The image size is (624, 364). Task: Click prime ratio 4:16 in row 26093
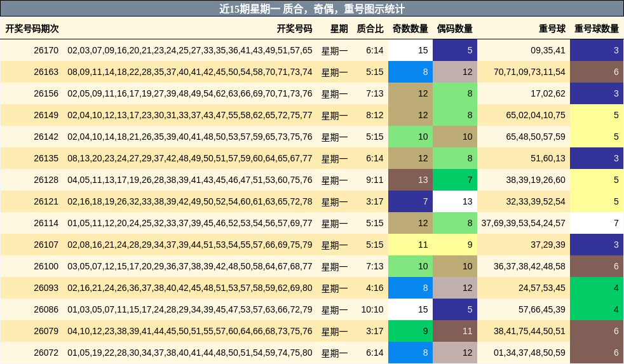point(375,288)
